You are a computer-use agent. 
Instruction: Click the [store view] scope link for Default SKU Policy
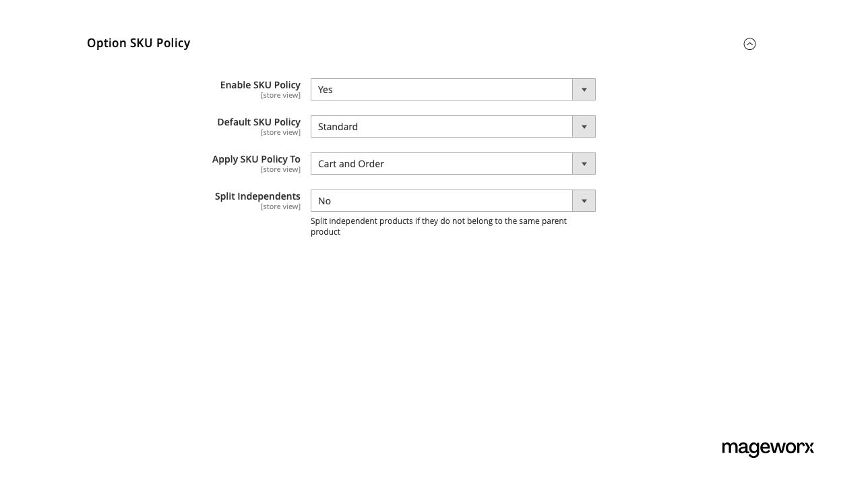280,132
